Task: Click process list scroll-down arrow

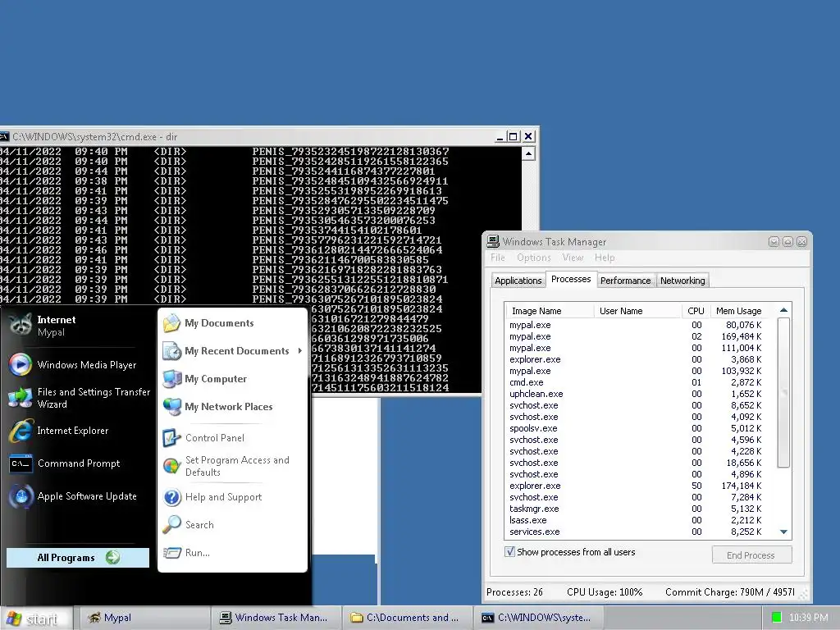Action: coord(783,532)
